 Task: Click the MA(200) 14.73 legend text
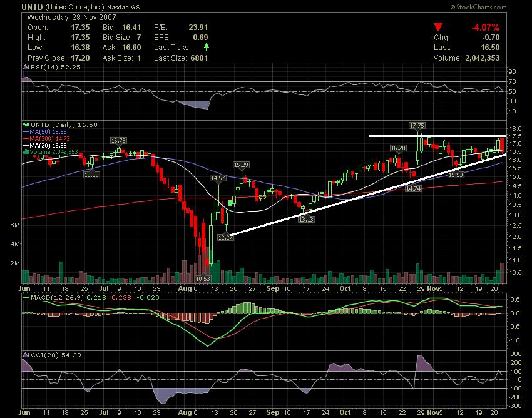49,138
